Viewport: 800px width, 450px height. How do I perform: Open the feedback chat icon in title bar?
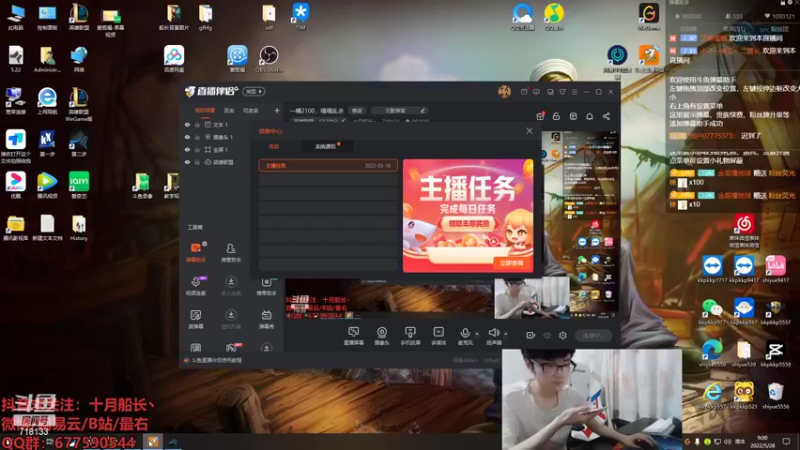[x=536, y=92]
